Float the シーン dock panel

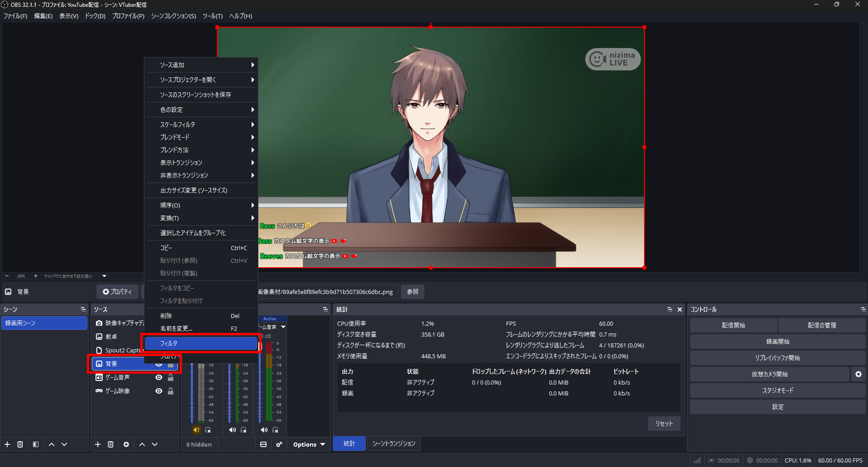point(83,309)
